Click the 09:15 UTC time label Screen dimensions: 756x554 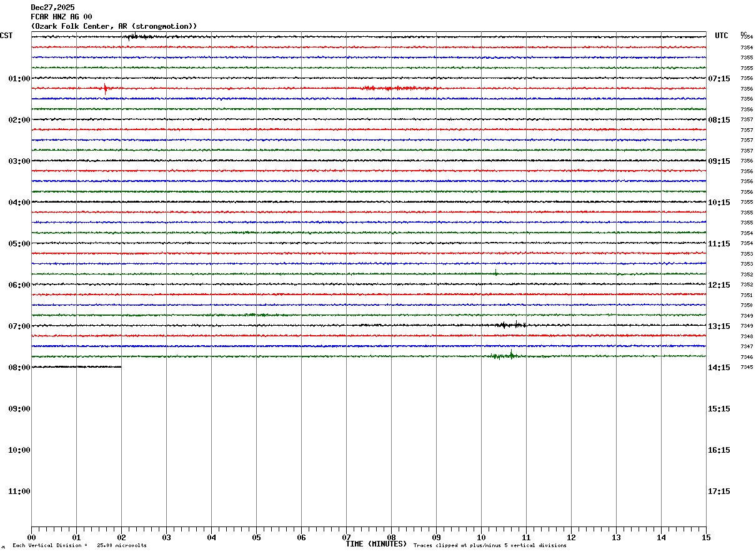(719, 161)
